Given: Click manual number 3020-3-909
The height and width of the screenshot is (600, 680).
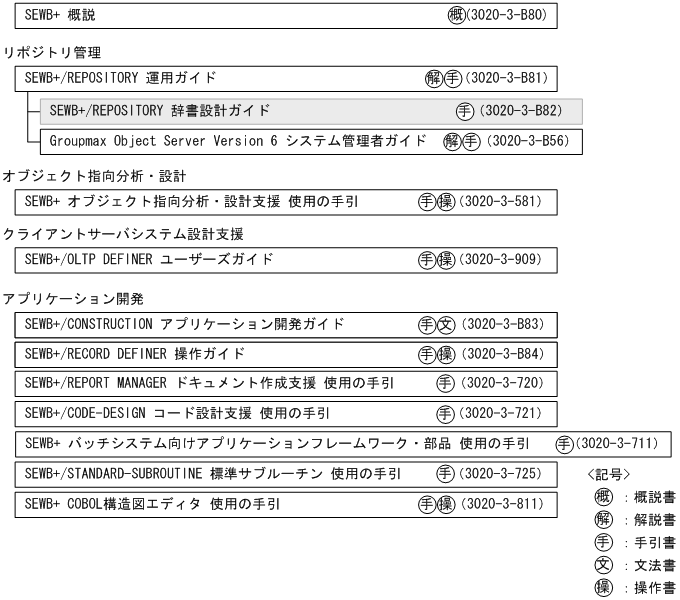Looking at the screenshot, I should click(x=500, y=259).
